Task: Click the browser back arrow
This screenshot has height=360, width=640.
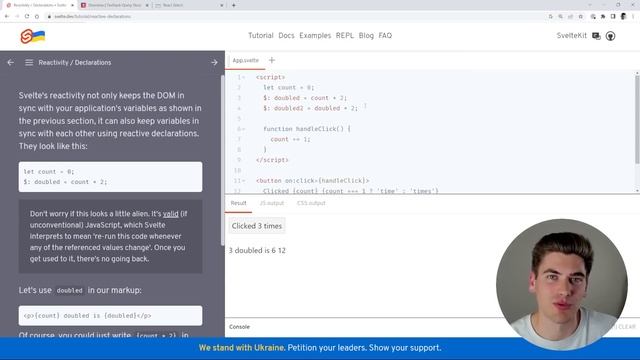Action: 7,16
